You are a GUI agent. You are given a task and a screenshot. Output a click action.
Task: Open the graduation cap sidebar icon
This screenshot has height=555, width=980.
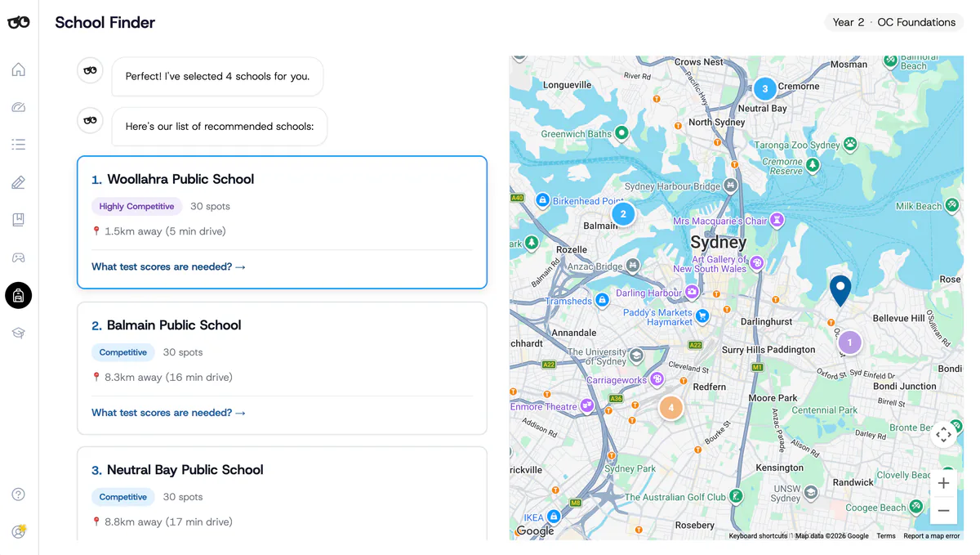(x=18, y=333)
